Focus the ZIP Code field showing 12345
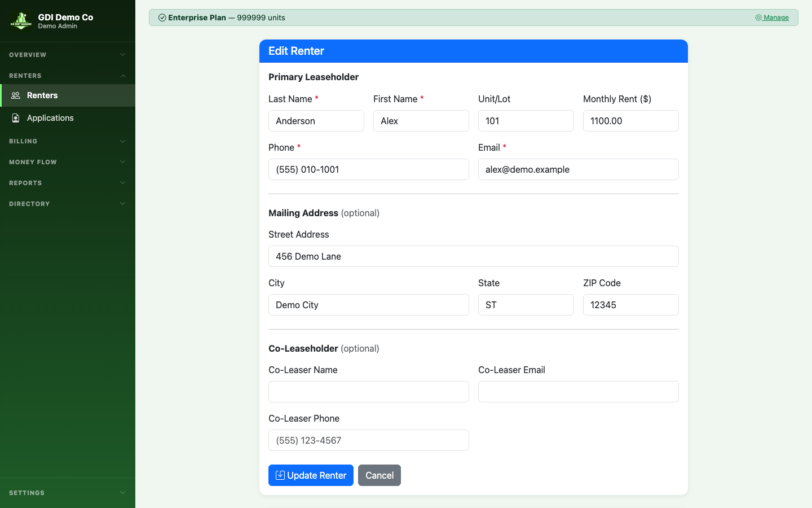 (631, 305)
